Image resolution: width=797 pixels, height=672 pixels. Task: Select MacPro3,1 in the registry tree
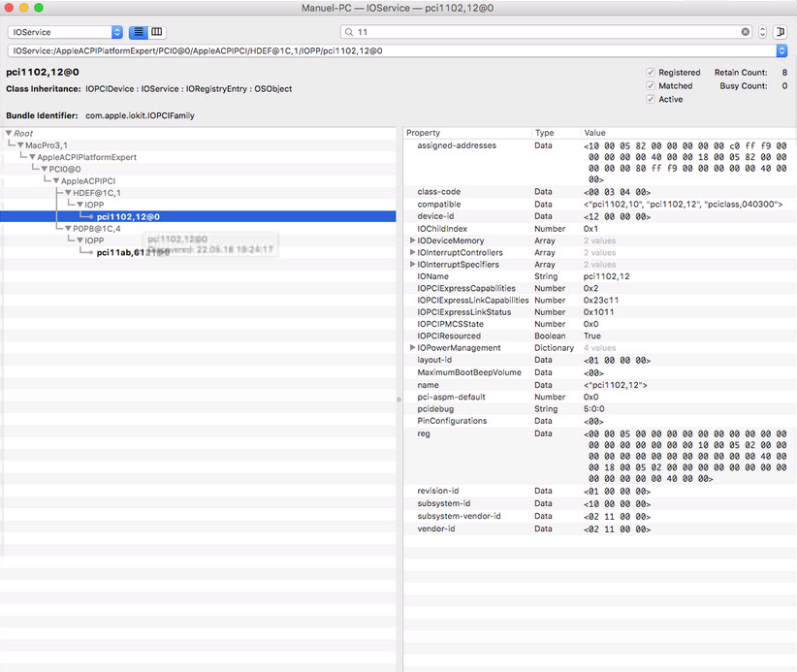pos(47,145)
